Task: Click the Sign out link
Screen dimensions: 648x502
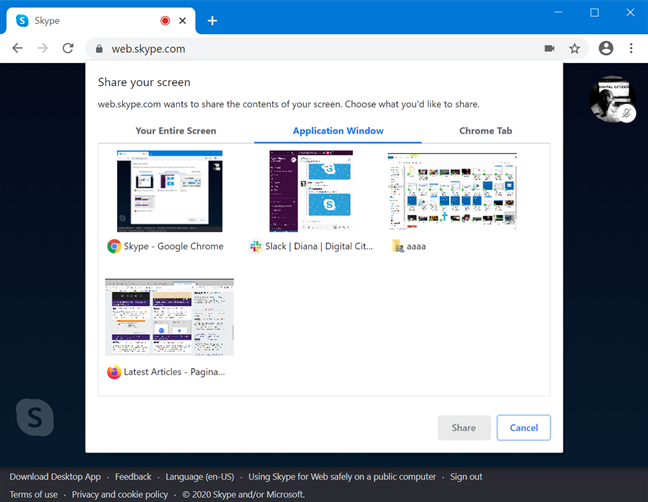Action: click(466, 477)
